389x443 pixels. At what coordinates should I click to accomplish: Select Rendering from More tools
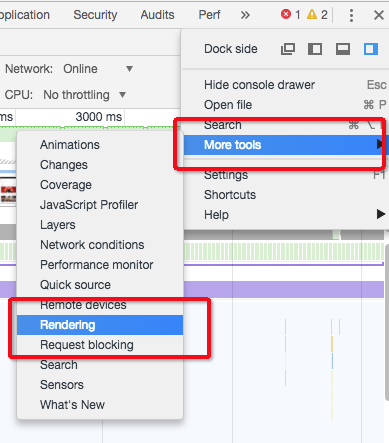[100, 325]
